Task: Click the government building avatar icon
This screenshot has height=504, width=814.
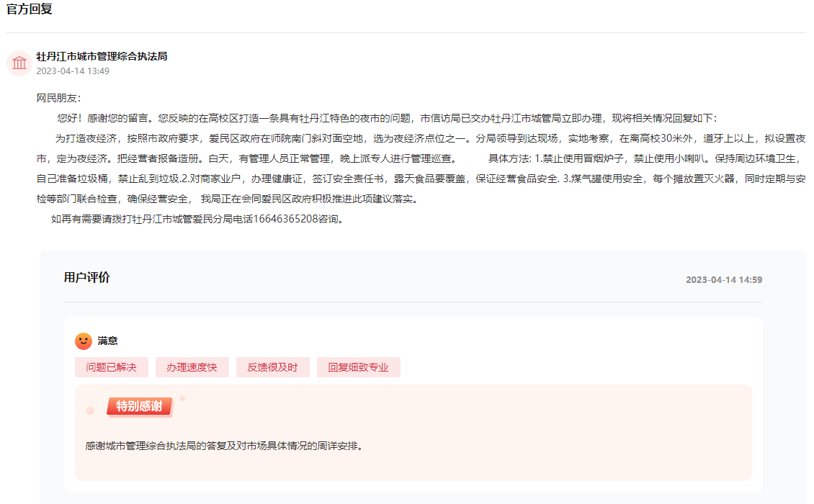Action: 19,63
